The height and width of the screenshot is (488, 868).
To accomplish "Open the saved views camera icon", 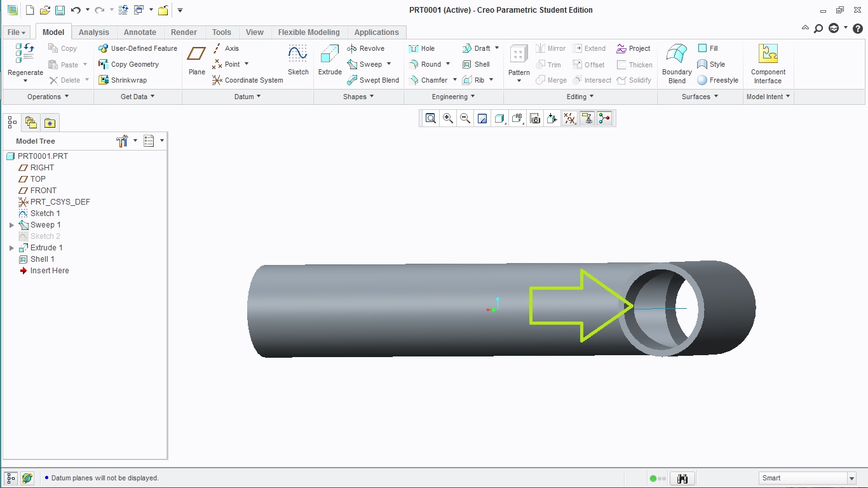I will coord(535,118).
